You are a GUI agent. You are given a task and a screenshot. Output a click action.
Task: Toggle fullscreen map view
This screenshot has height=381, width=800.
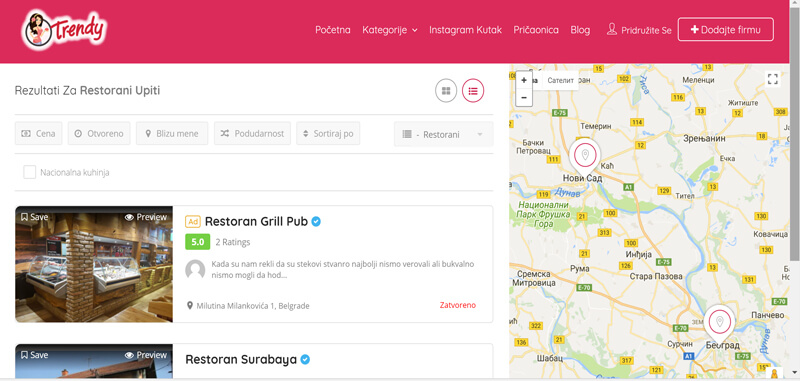click(772, 79)
